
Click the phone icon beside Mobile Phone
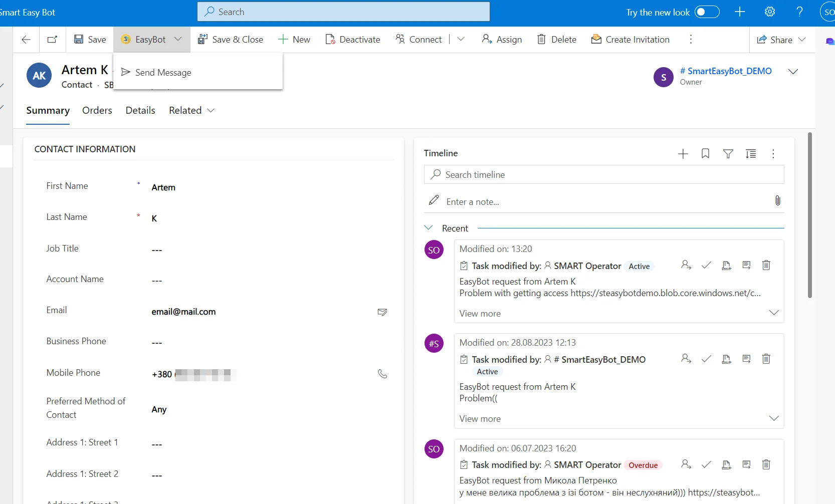coord(382,374)
